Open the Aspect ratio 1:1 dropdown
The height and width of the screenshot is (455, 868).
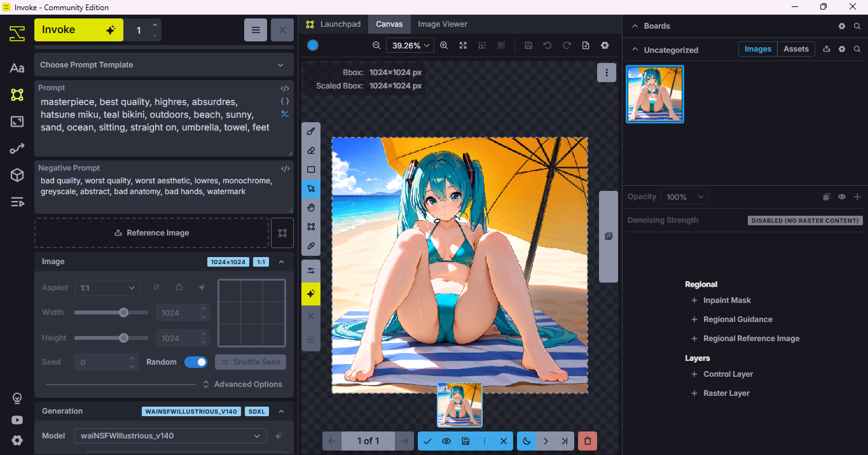pyautogui.click(x=107, y=288)
